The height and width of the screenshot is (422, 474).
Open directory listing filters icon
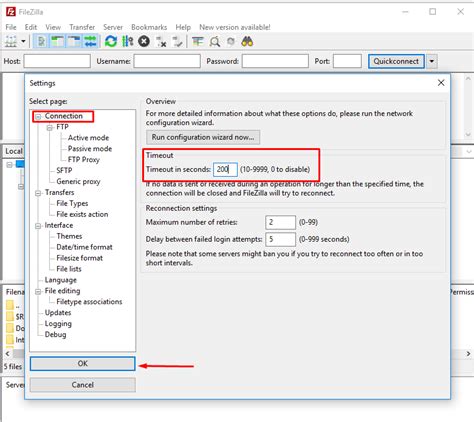(x=198, y=42)
